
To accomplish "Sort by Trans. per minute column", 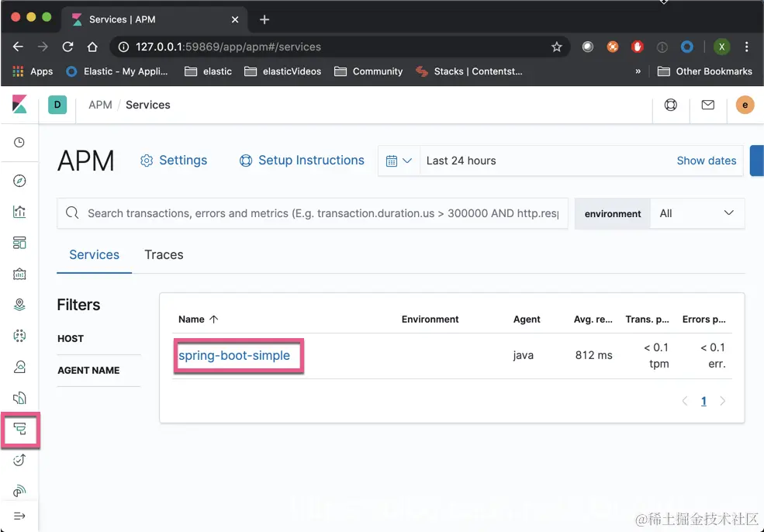I will click(x=647, y=319).
